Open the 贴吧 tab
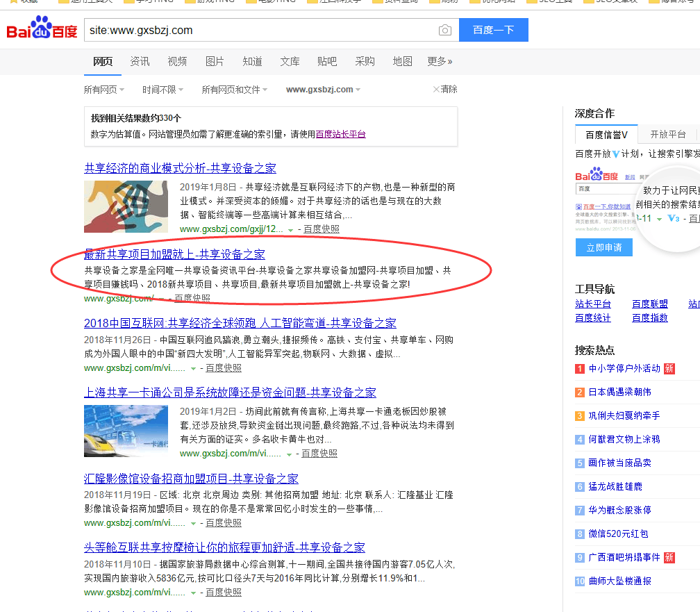This screenshot has height=612, width=700. point(327,61)
